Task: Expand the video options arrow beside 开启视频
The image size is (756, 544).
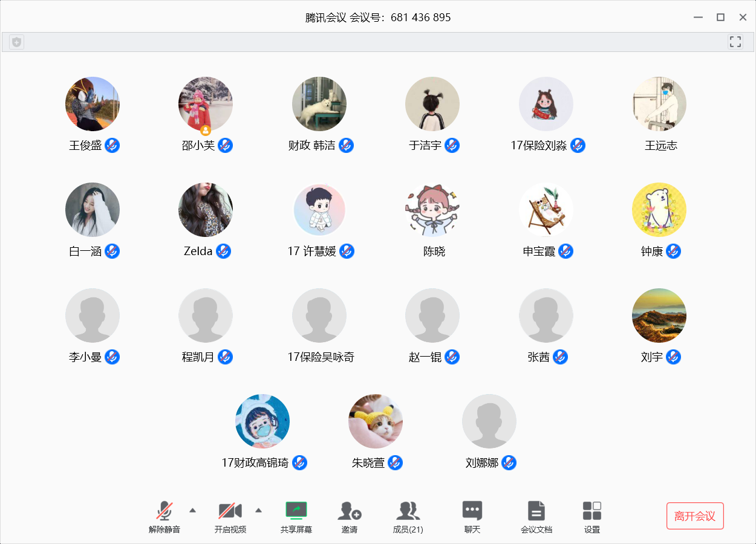Action: [258, 510]
